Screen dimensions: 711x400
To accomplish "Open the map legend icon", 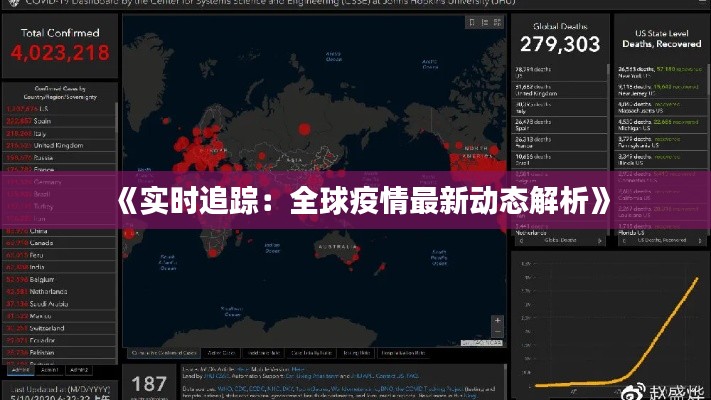I will pos(485,23).
